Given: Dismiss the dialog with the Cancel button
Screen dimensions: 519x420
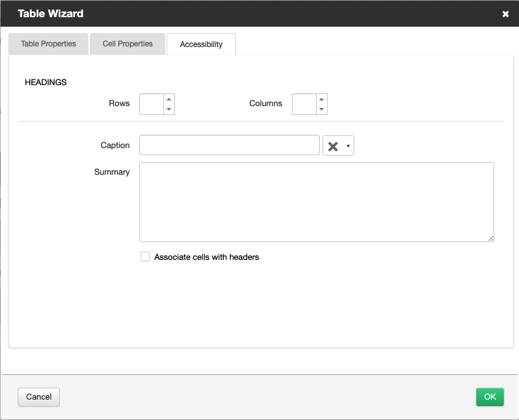Looking at the screenshot, I should pos(38,396).
